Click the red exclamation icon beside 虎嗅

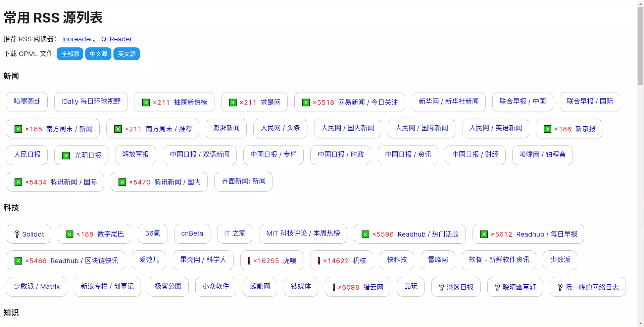click(x=249, y=261)
